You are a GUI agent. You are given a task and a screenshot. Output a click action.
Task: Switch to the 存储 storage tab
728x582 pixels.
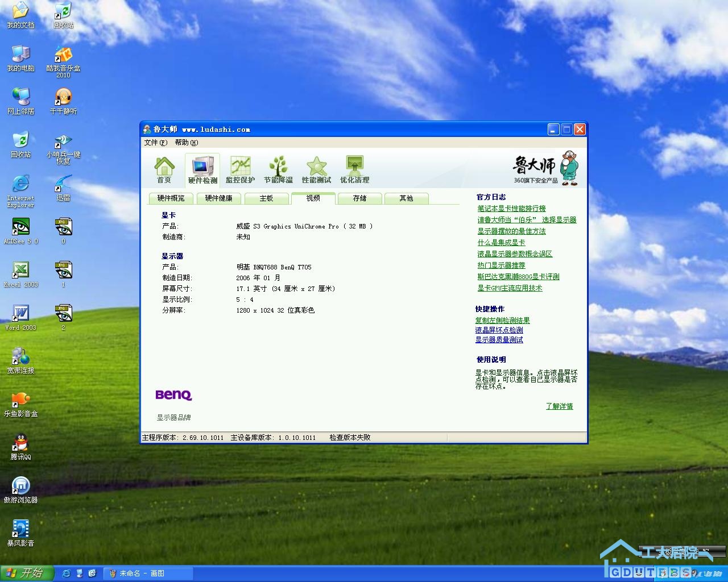(359, 198)
